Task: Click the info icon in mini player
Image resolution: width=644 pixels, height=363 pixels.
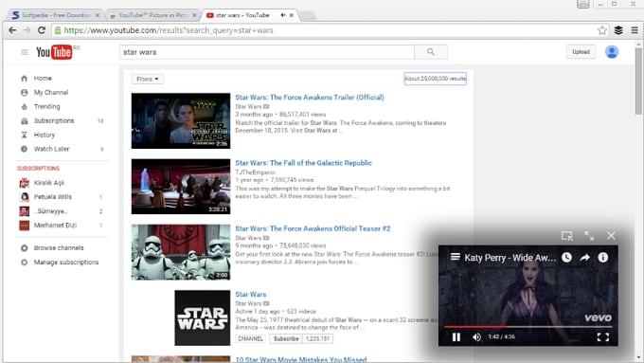Action: pyautogui.click(x=603, y=258)
